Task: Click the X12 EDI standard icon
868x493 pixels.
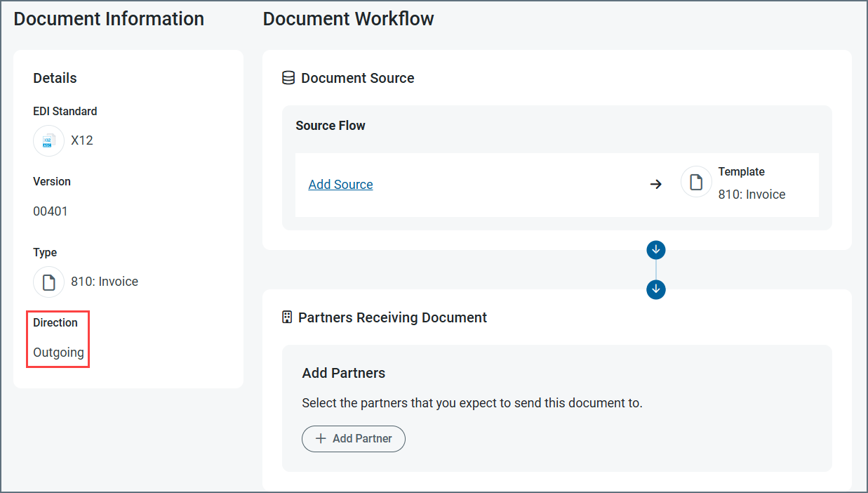Action: pyautogui.click(x=48, y=140)
